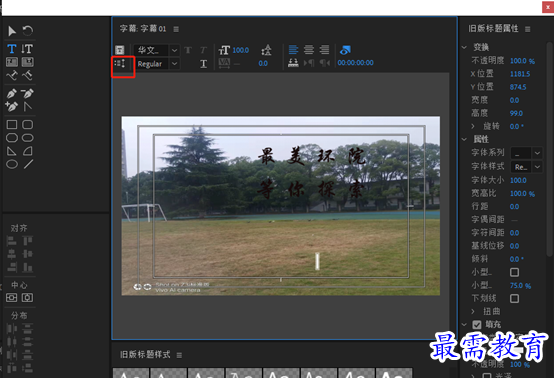Image resolution: width=554 pixels, height=378 pixels.
Task: Open the 华文 font family dropdown
Action: tap(157, 50)
